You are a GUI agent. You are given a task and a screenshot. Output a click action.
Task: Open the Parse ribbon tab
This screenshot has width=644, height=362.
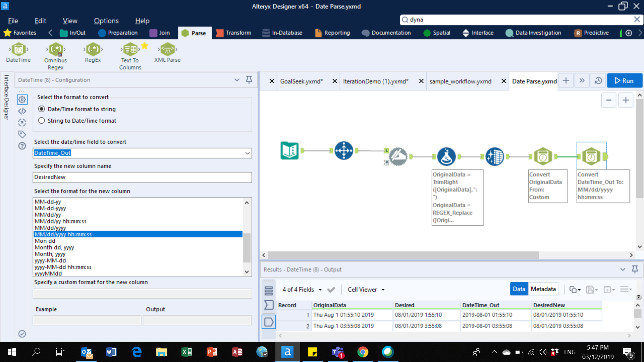click(x=199, y=32)
